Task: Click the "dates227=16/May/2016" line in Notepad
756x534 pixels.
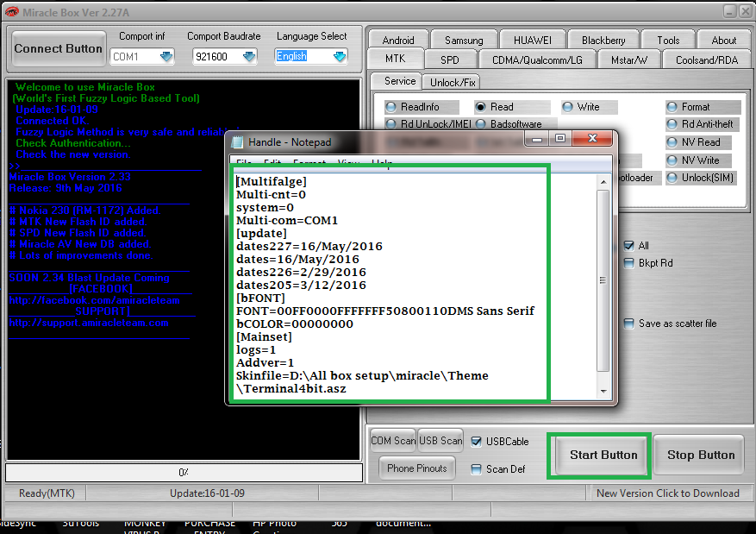Action: 309,246
